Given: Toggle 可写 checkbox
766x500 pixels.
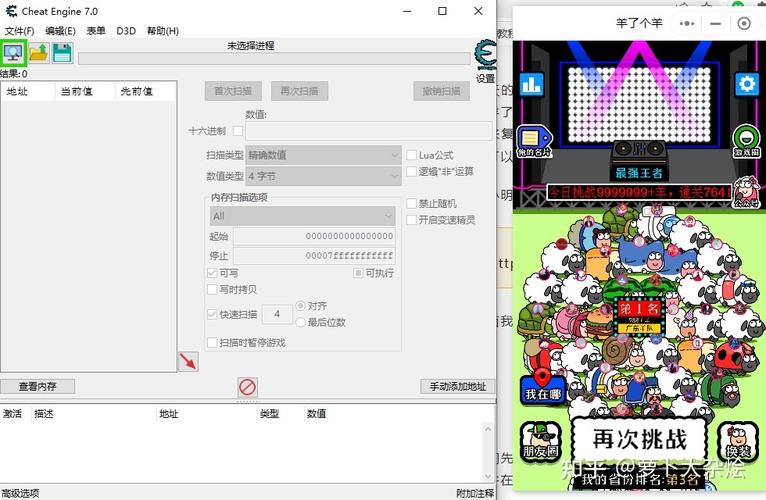Looking at the screenshot, I should (212, 273).
